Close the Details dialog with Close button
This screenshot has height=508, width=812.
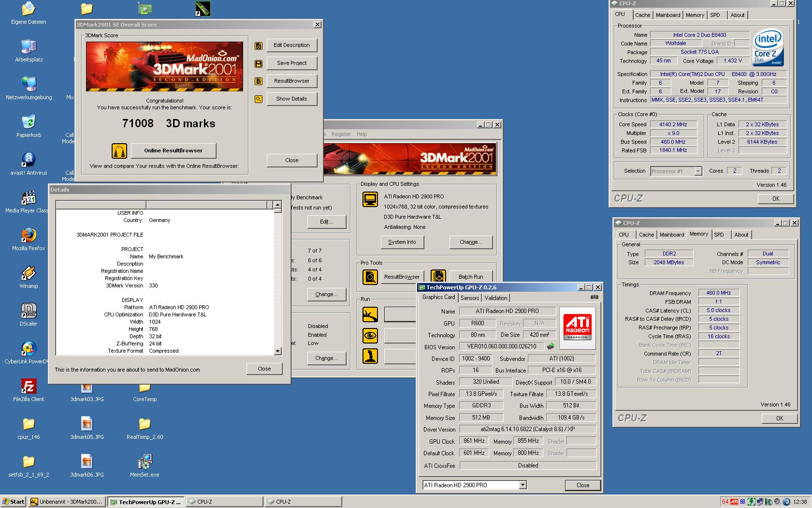(264, 369)
